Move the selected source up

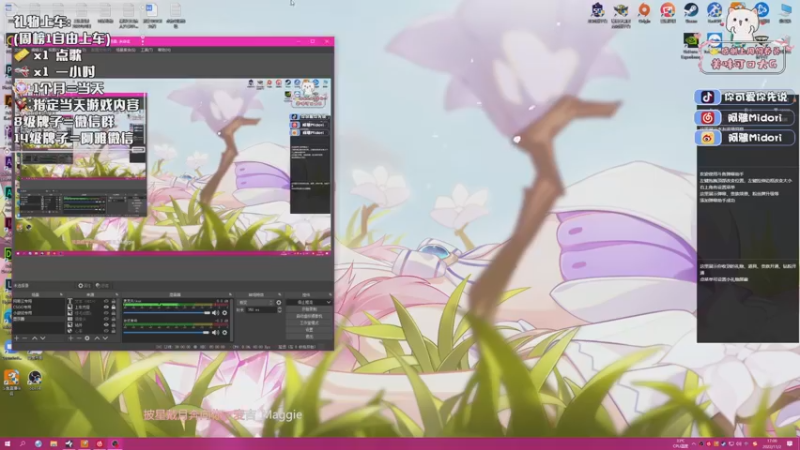(97, 338)
